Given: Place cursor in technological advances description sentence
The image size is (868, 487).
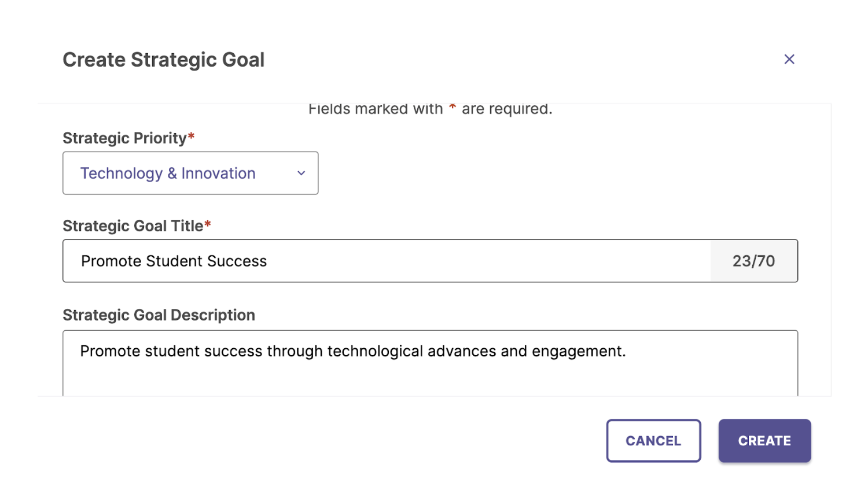Looking at the screenshot, I should [x=353, y=351].
